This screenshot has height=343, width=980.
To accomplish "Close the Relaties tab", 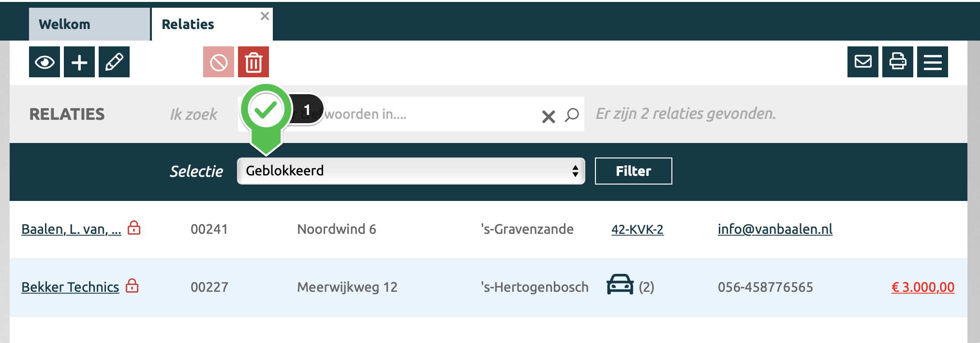I will [265, 16].
